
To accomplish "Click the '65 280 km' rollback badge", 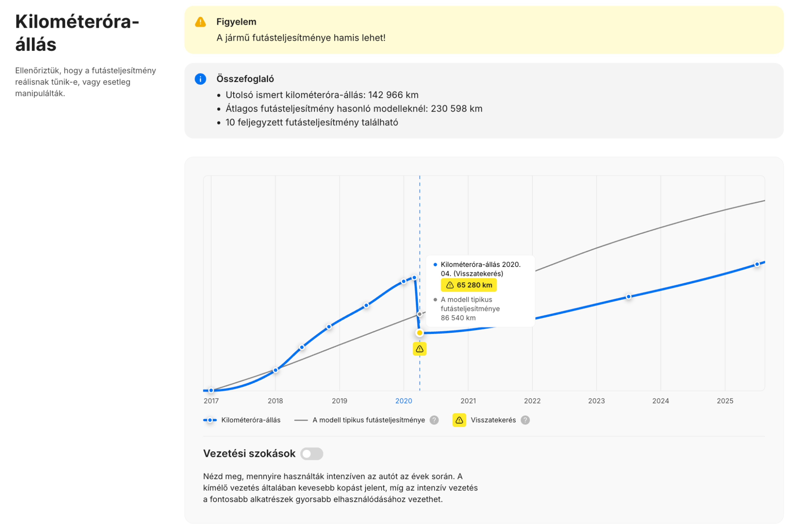I will [469, 285].
